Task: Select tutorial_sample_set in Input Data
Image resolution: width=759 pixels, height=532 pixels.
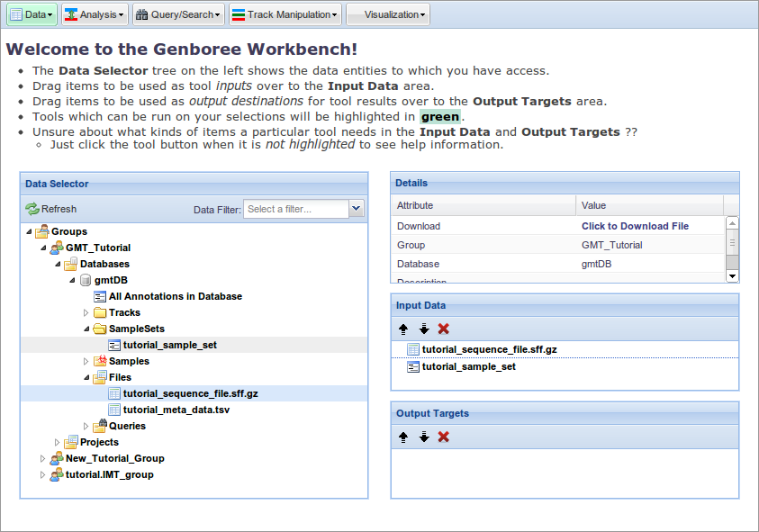Action: tap(468, 366)
